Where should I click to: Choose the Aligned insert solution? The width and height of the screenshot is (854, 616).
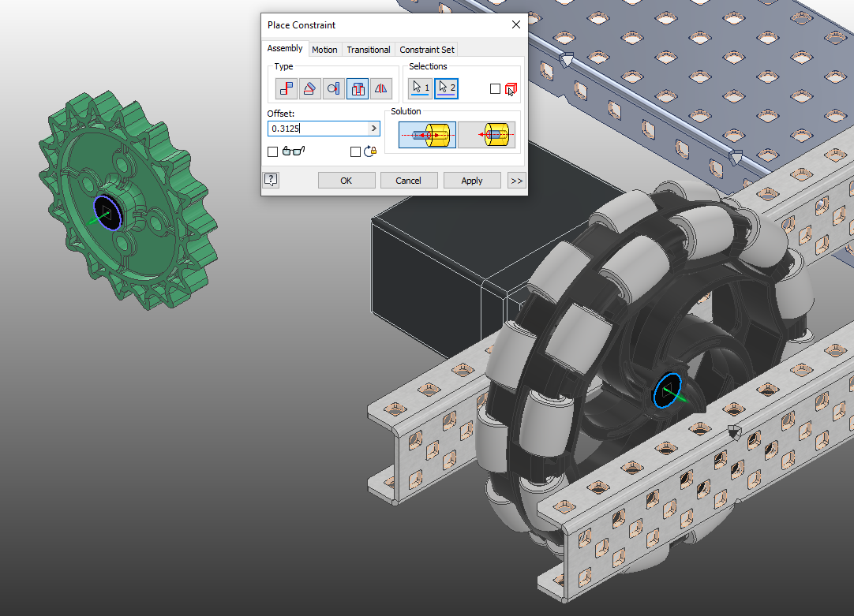click(x=486, y=134)
